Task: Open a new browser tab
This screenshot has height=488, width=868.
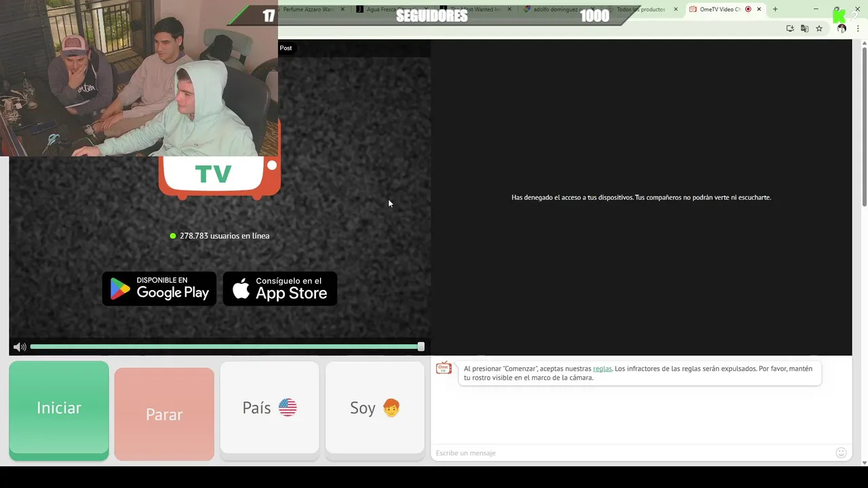Action: click(775, 9)
